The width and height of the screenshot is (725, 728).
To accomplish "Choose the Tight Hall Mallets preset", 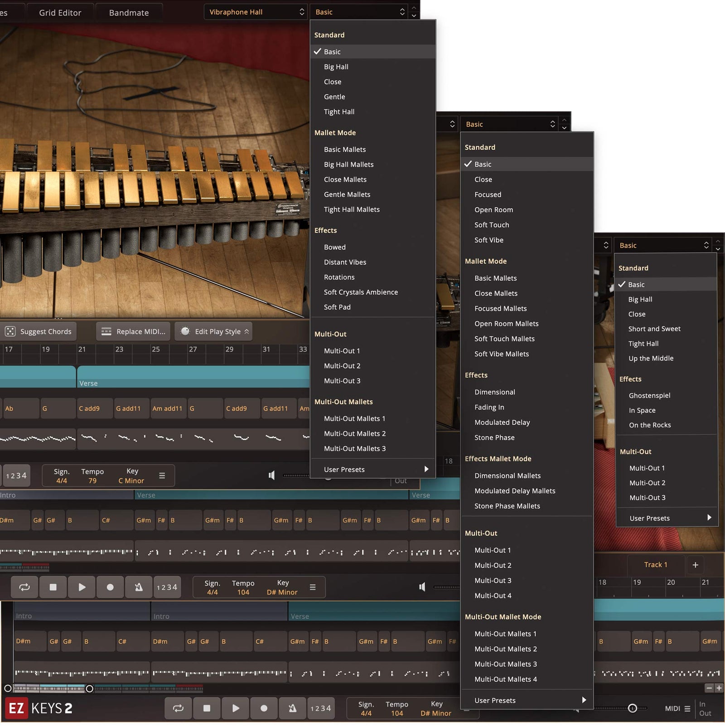I will click(x=352, y=209).
